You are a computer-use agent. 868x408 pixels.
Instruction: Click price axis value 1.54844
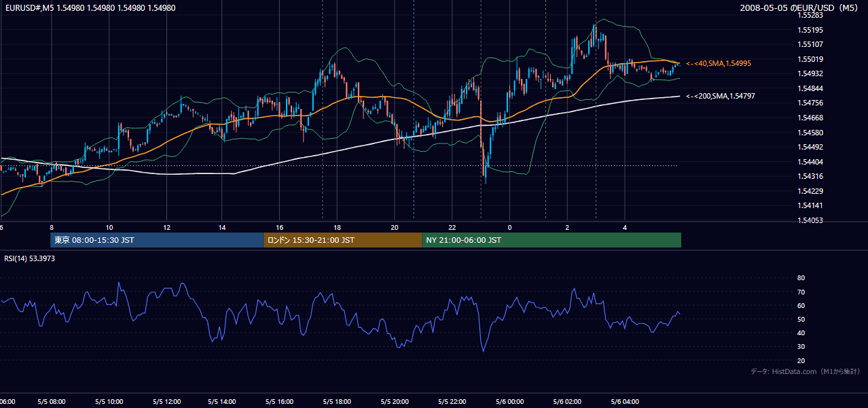pyautogui.click(x=812, y=88)
